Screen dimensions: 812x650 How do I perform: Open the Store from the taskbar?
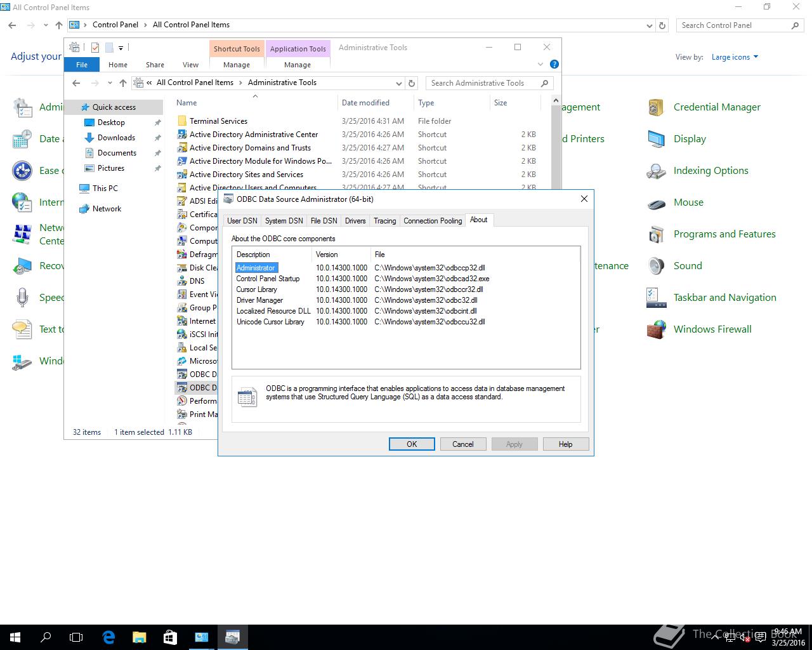tap(170, 637)
